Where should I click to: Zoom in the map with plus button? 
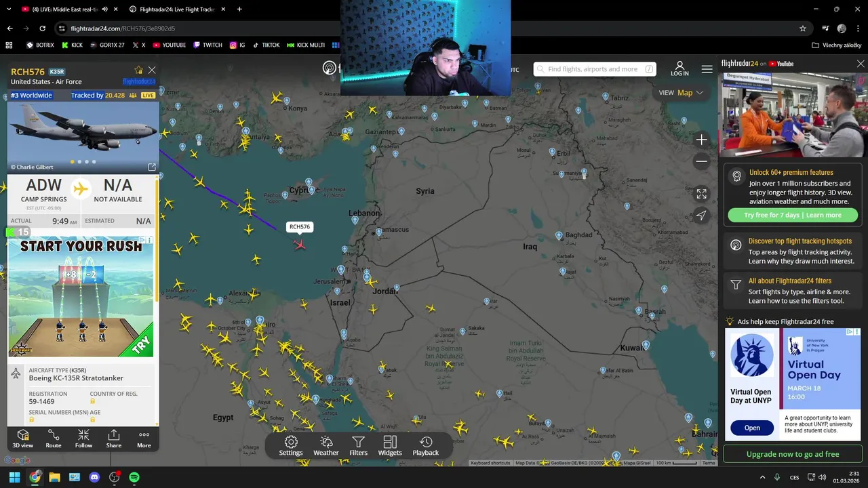(701, 140)
